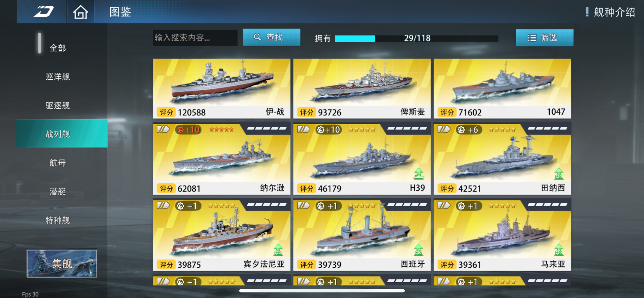Viewport: 644px width, 298px height.
Task: Open the 筛选 filter menu
Action: click(545, 38)
